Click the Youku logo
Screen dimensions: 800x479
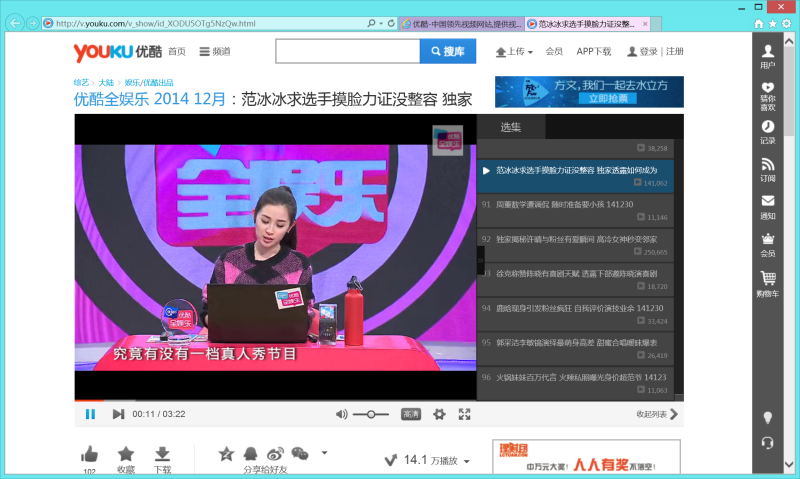coord(118,52)
